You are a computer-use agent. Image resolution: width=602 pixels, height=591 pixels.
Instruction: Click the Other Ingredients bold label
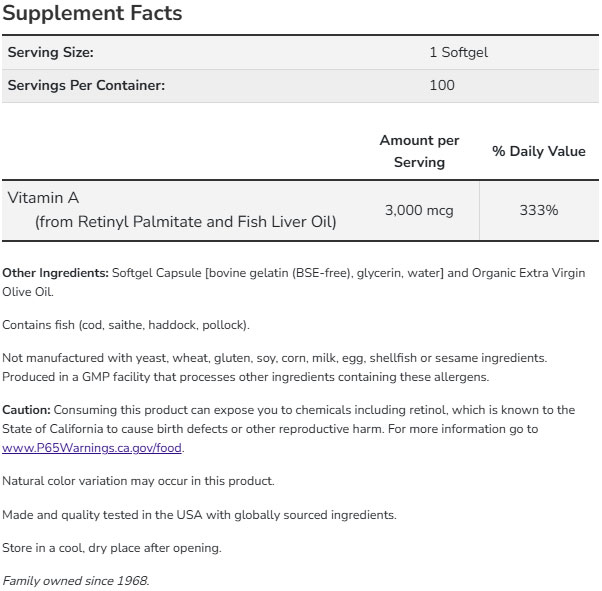[x=55, y=273]
